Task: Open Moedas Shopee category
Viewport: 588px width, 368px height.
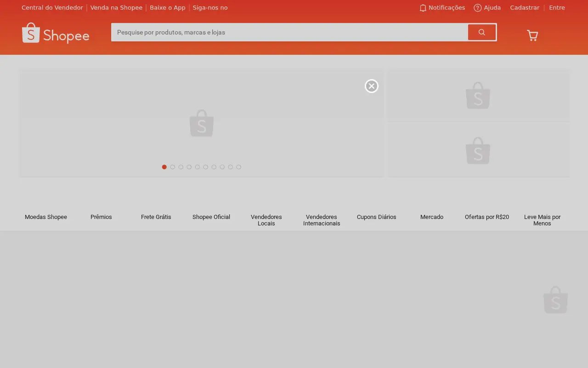Action: (x=46, y=217)
